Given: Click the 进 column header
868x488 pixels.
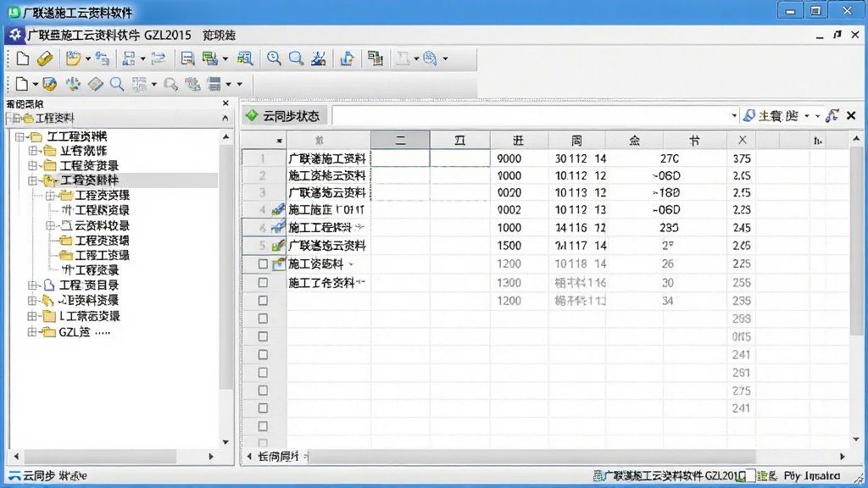Looking at the screenshot, I should (519, 141).
